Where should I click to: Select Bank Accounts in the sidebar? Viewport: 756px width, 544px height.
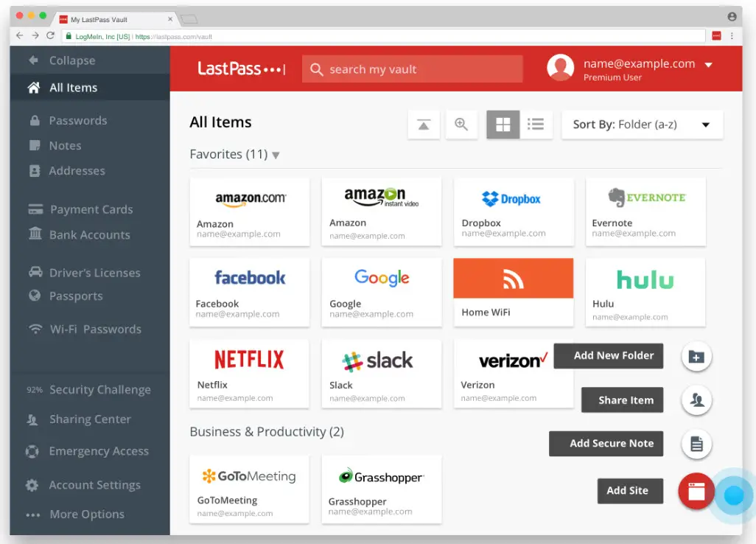90,235
